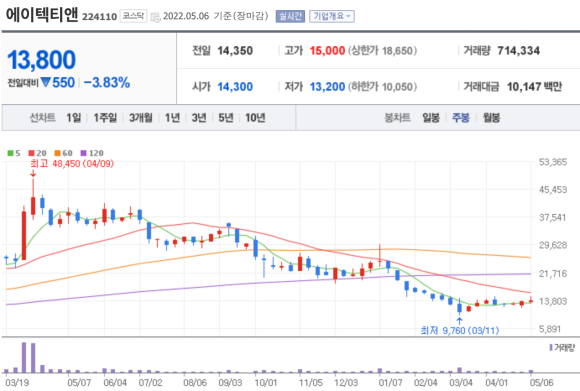The image size is (580, 391).
Task: Click the down-triangle icon before 550
Action: pos(45,82)
